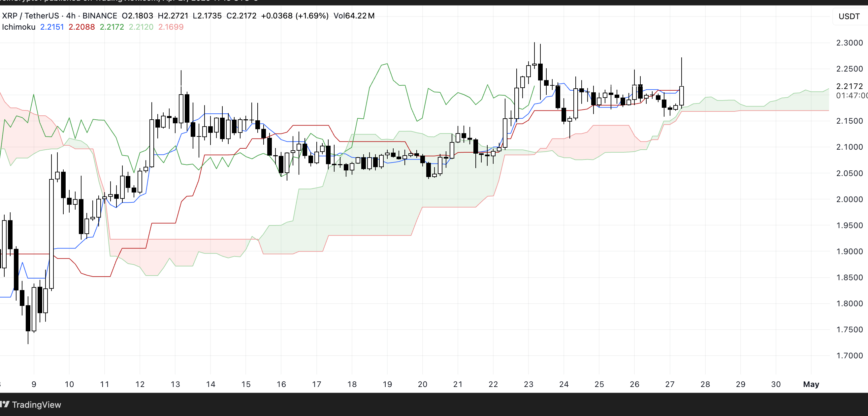
Task: Click the close value C2.2172
Action: click(241, 16)
